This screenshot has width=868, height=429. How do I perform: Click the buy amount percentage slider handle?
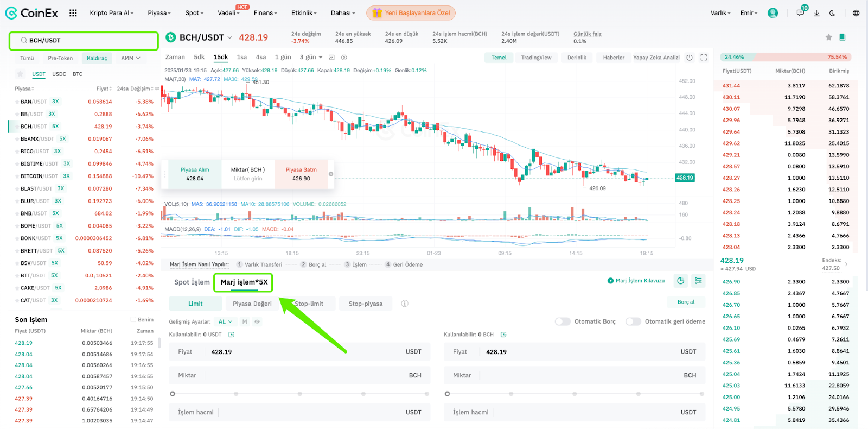click(173, 394)
